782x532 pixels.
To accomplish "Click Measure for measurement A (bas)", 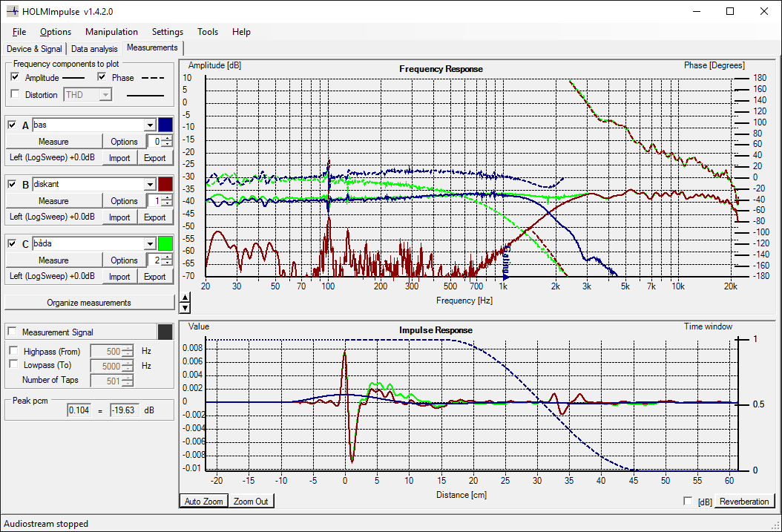I will 53,142.
